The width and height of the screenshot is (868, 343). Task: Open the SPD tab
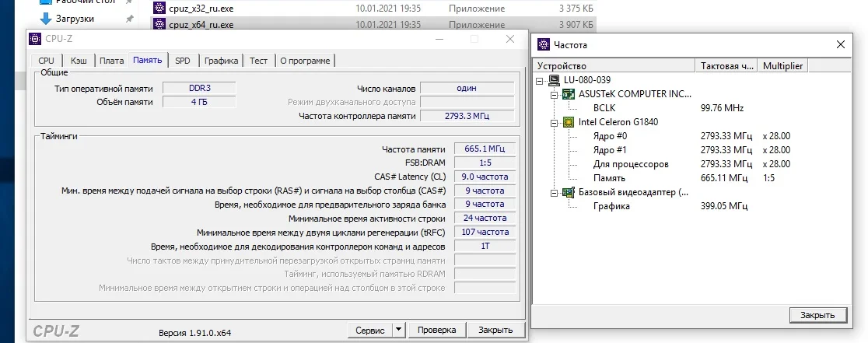[x=183, y=61]
